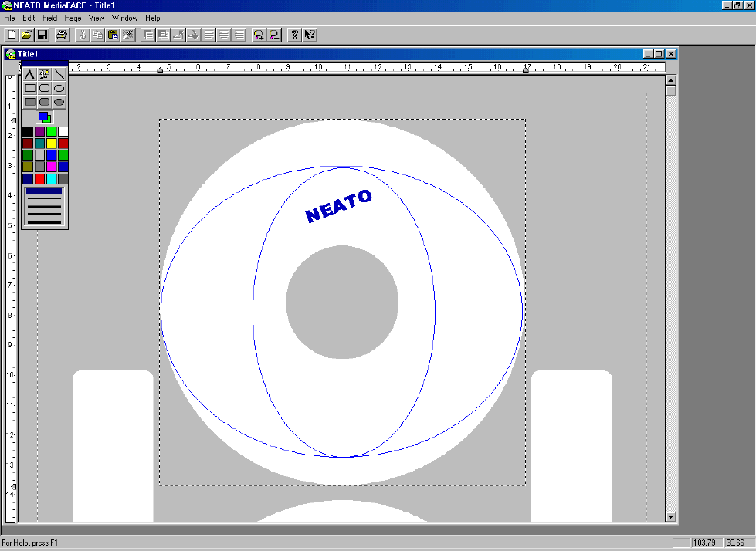Open the View menu
756x551 pixels.
(97, 19)
